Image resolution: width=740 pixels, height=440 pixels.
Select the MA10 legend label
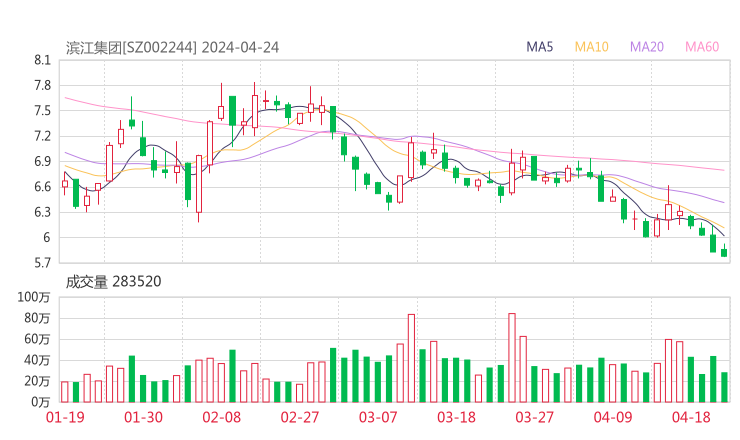click(x=591, y=47)
